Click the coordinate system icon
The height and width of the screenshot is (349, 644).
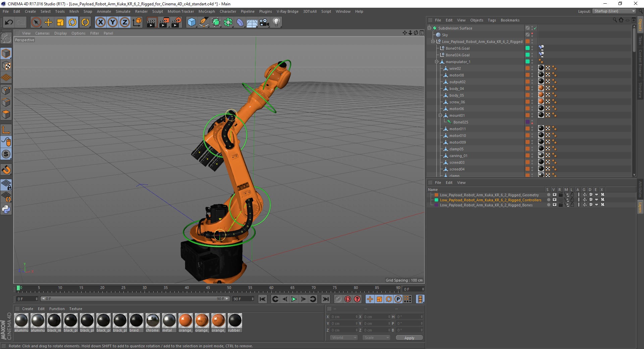click(x=137, y=22)
